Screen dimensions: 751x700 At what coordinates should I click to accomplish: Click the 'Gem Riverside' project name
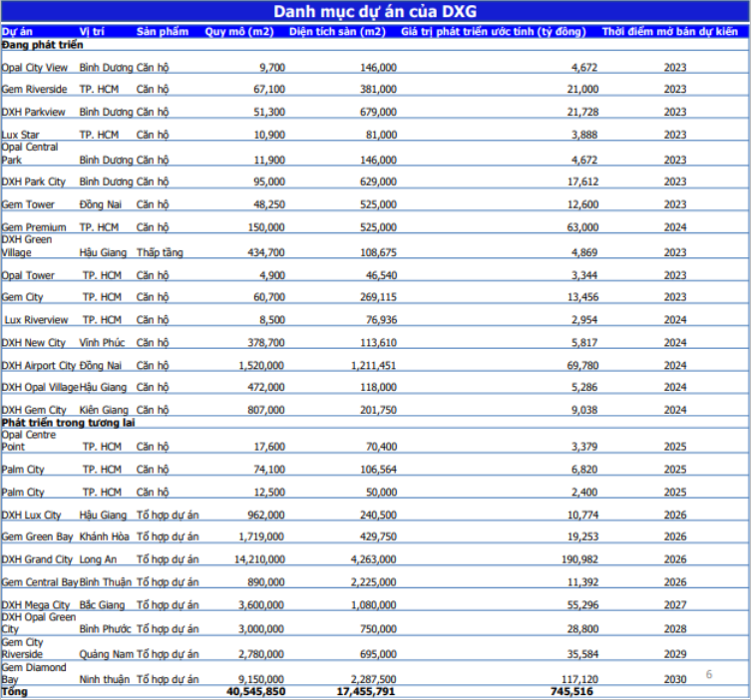pos(35,90)
